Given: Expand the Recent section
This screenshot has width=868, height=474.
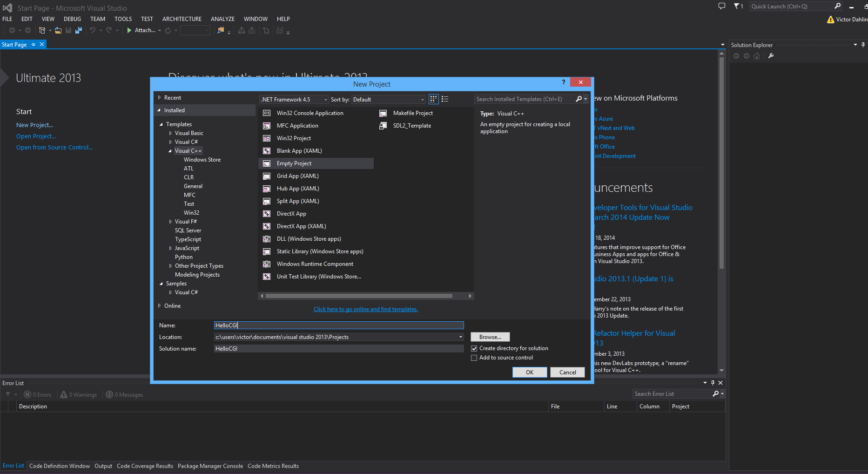Looking at the screenshot, I should point(159,98).
